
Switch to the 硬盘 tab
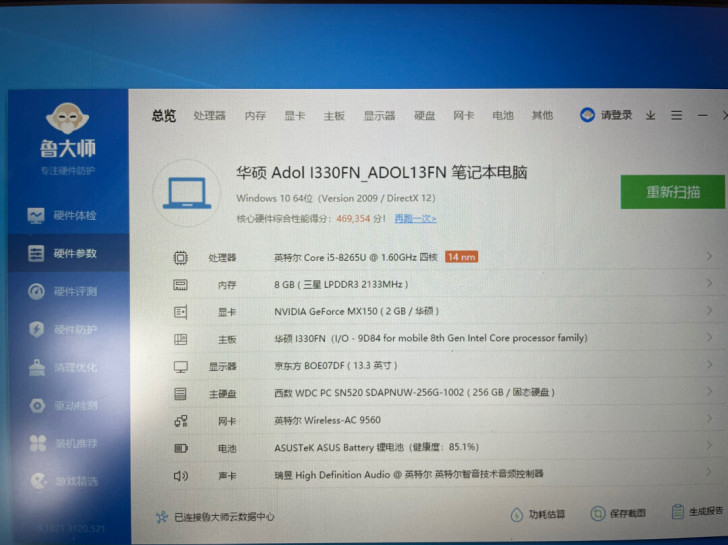tap(424, 116)
